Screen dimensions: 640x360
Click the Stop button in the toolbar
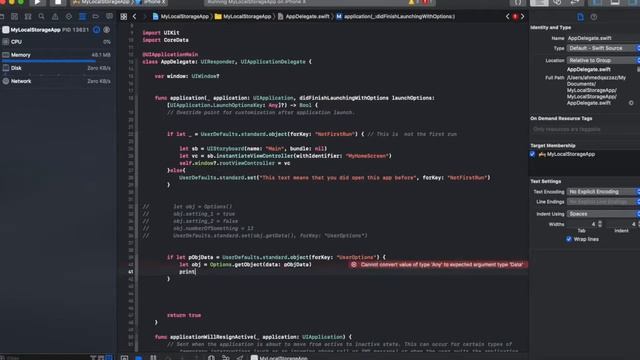click(58, 2)
